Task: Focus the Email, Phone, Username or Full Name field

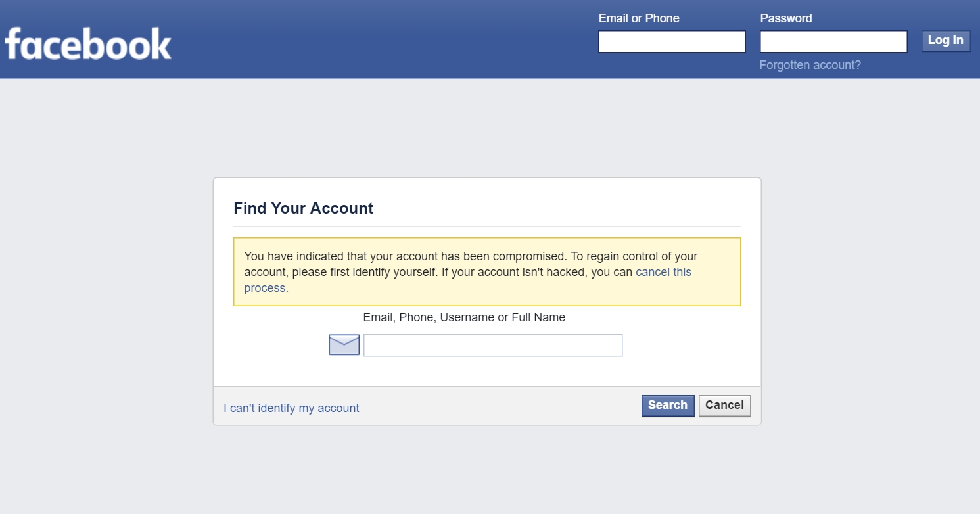Action: point(493,345)
